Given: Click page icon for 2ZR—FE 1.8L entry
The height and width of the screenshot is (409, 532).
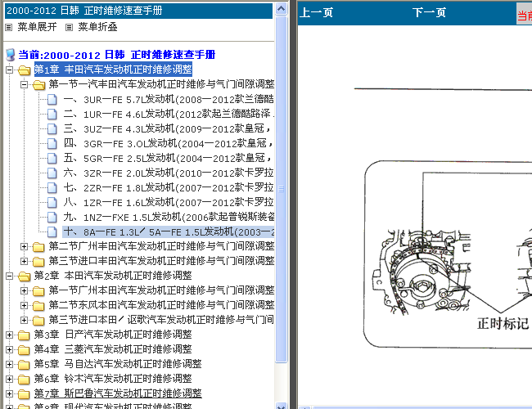Looking at the screenshot, I should pyautogui.click(x=52, y=188).
